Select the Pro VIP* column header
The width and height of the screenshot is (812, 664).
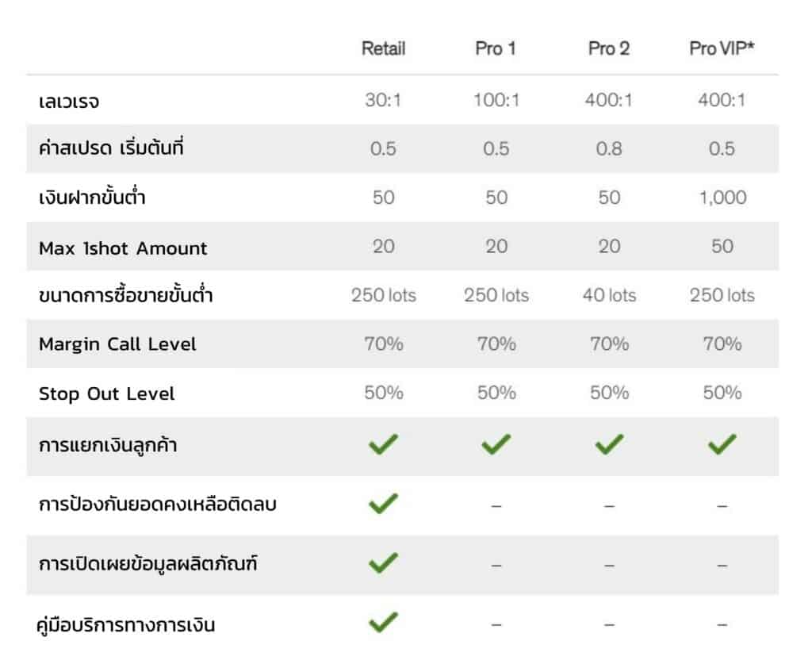(x=722, y=49)
